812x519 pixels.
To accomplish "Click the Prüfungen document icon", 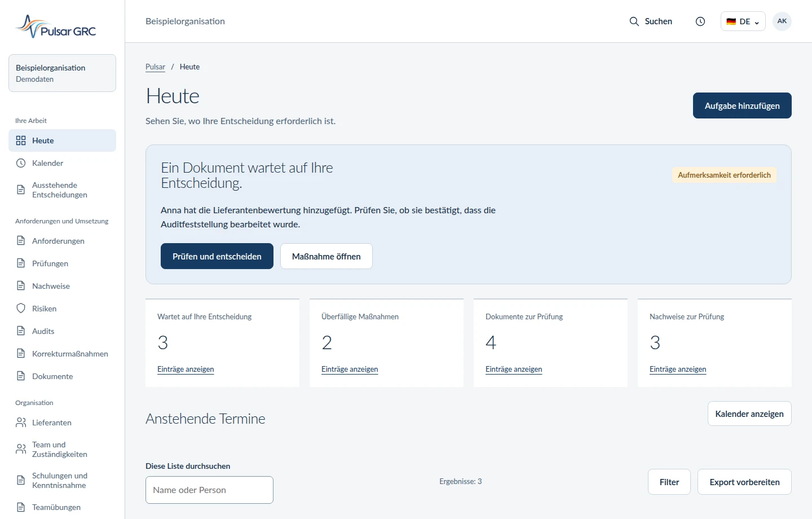I will pos(21,263).
